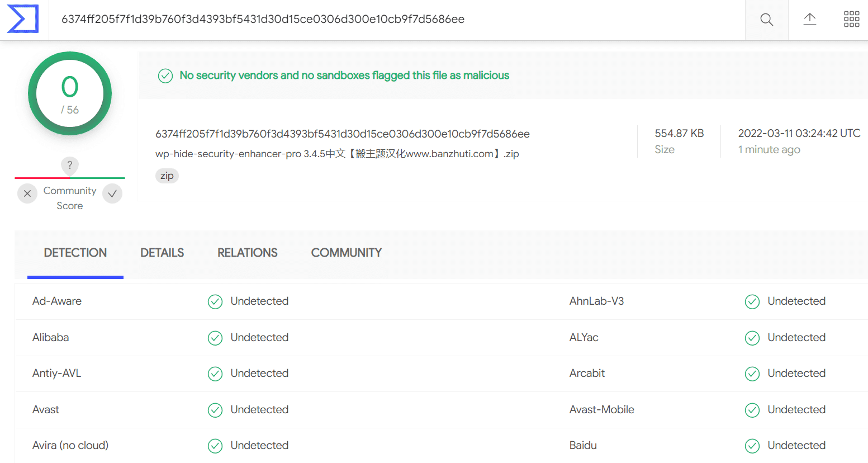Click the Avira (no cloud) vendor name
The height and width of the screenshot is (463, 868).
coord(70,445)
